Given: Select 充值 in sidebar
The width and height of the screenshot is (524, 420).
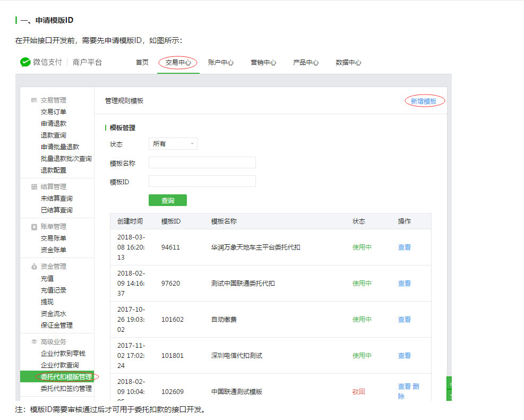Looking at the screenshot, I should tap(47, 279).
